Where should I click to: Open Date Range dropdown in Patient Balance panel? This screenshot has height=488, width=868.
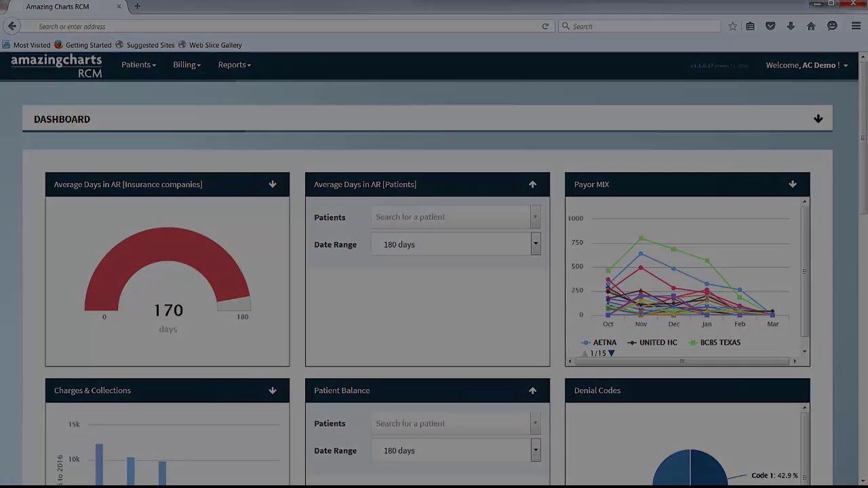(456, 450)
